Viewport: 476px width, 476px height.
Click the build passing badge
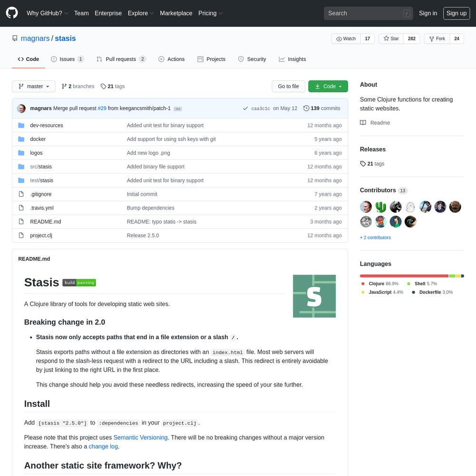(79, 283)
